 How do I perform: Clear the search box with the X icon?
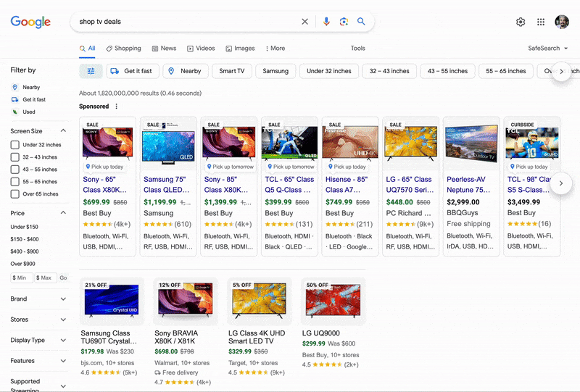pyautogui.click(x=304, y=22)
